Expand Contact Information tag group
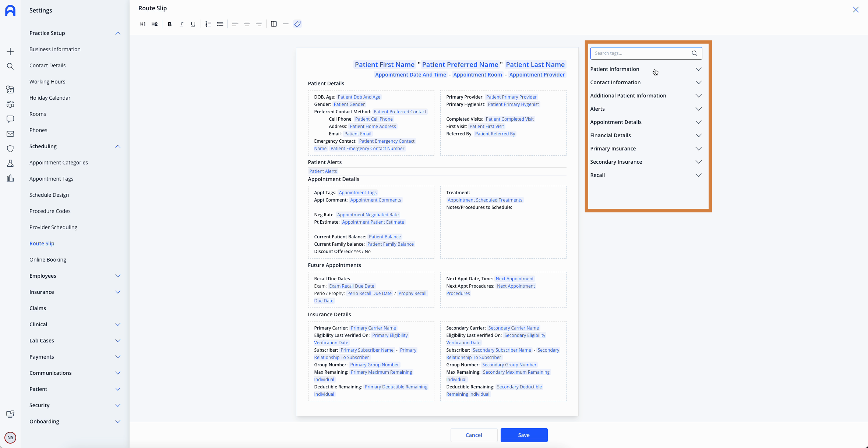868x448 pixels. (646, 82)
